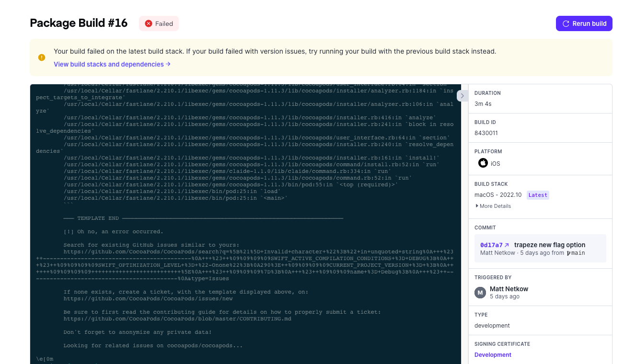Click the yellow warning icon in the banner
Screen dimensions: 636x364
click(x=42, y=57)
